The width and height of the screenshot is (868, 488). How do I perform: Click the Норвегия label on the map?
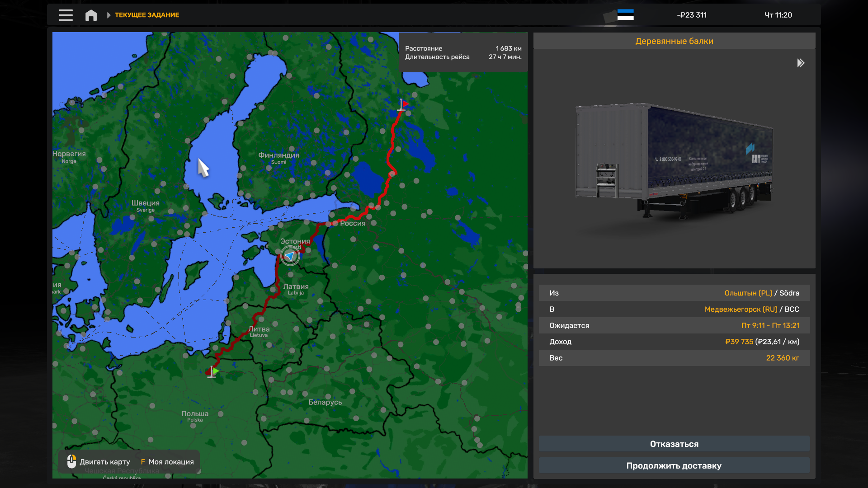click(69, 154)
